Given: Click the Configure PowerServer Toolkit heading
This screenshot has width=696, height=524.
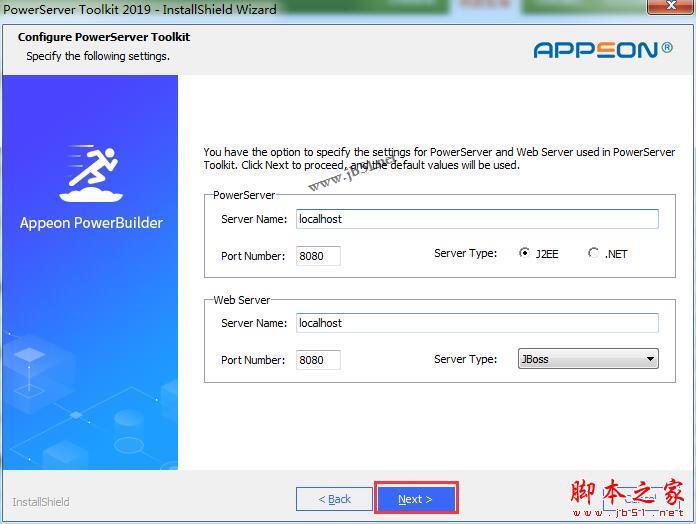Looking at the screenshot, I should click(x=104, y=37).
